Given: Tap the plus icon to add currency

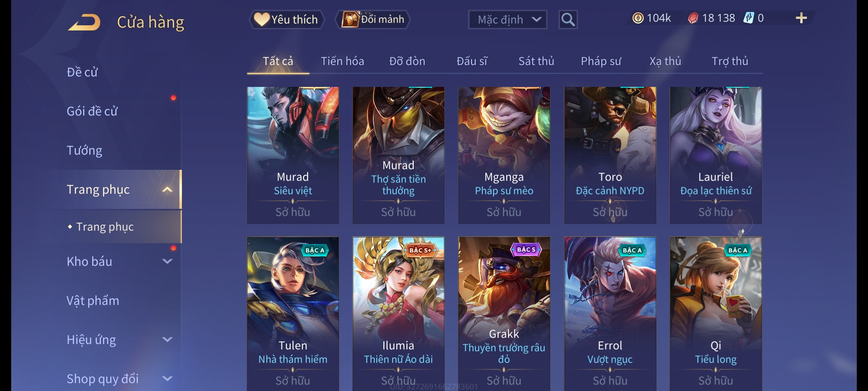Looking at the screenshot, I should click(x=801, y=18).
